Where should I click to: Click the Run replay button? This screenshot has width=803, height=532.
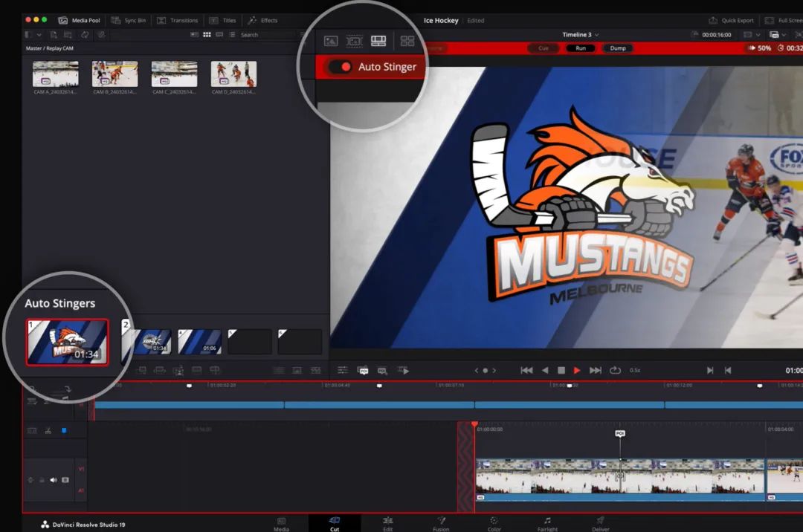(x=580, y=48)
